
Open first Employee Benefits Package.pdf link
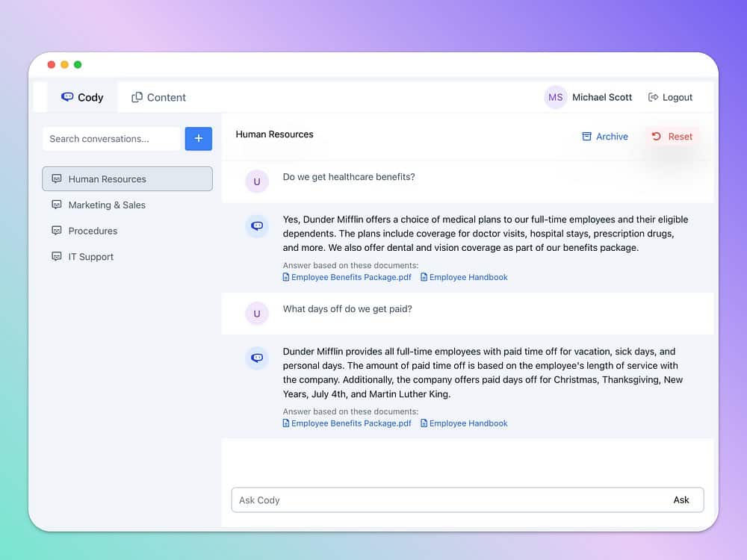point(350,277)
